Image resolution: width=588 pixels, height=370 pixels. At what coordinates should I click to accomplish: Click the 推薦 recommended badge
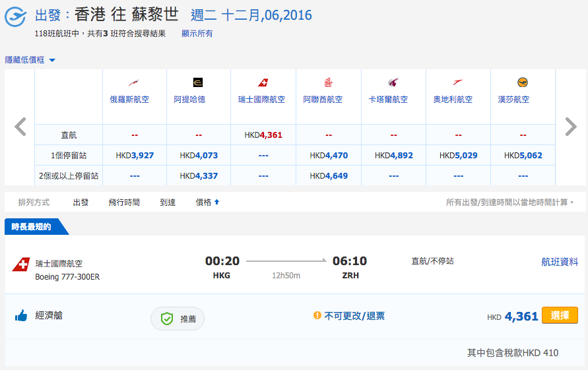pyautogui.click(x=178, y=319)
